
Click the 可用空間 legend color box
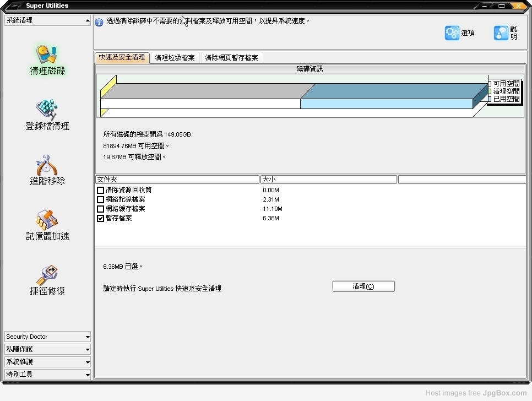pyautogui.click(x=490, y=84)
